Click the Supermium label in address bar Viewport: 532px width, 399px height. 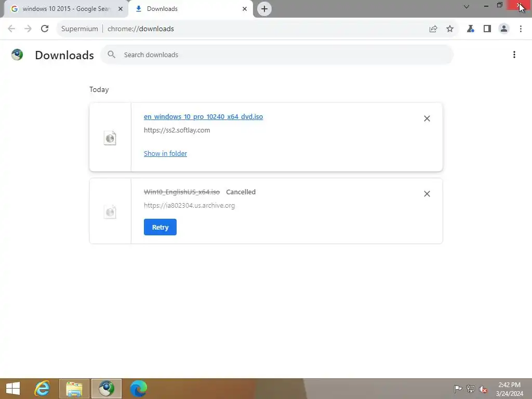[79, 29]
